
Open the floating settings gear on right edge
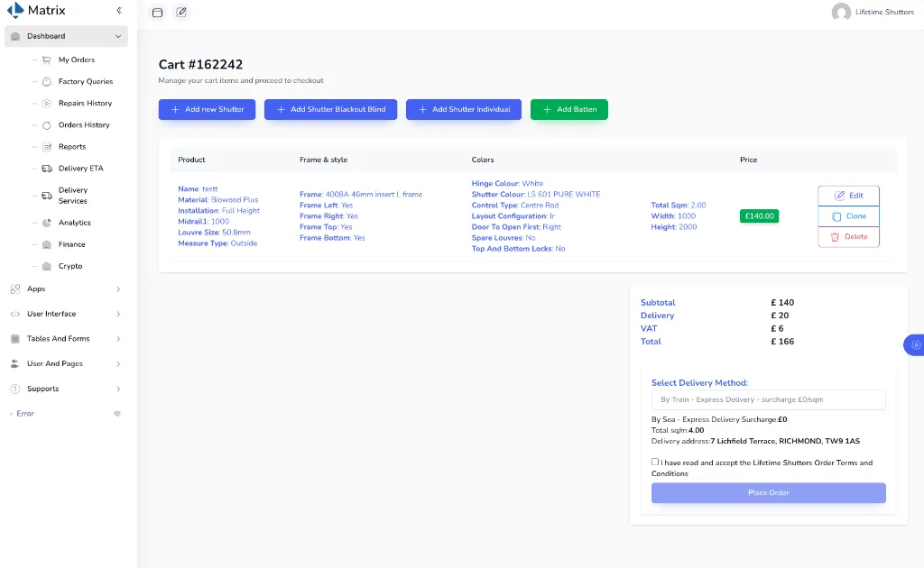[x=915, y=345]
